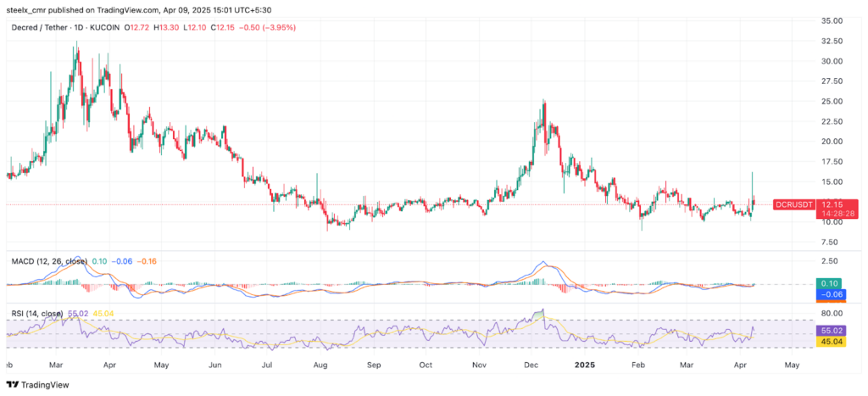Click the 35.00 price axis label
This screenshot has width=868, height=396.
[832, 20]
